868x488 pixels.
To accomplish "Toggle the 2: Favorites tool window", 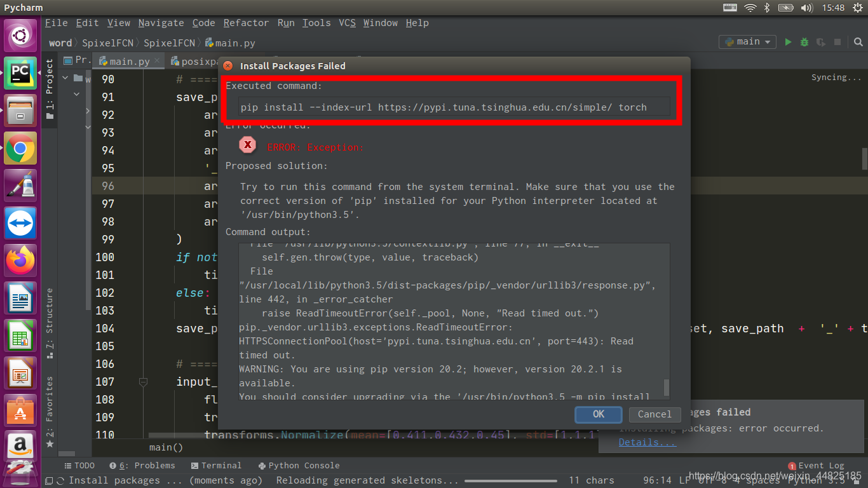I will pos(50,412).
